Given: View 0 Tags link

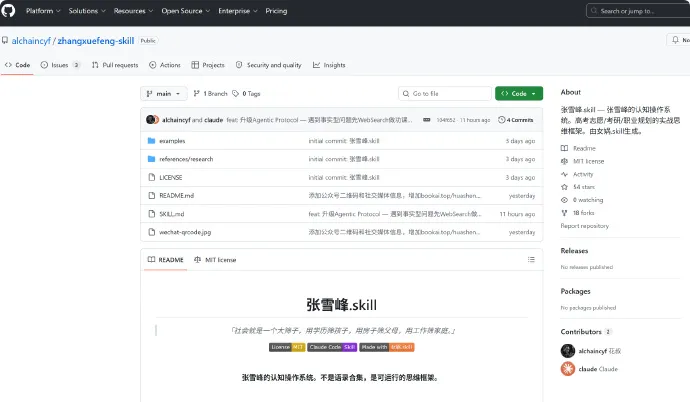Looking at the screenshot, I should pyautogui.click(x=246, y=93).
